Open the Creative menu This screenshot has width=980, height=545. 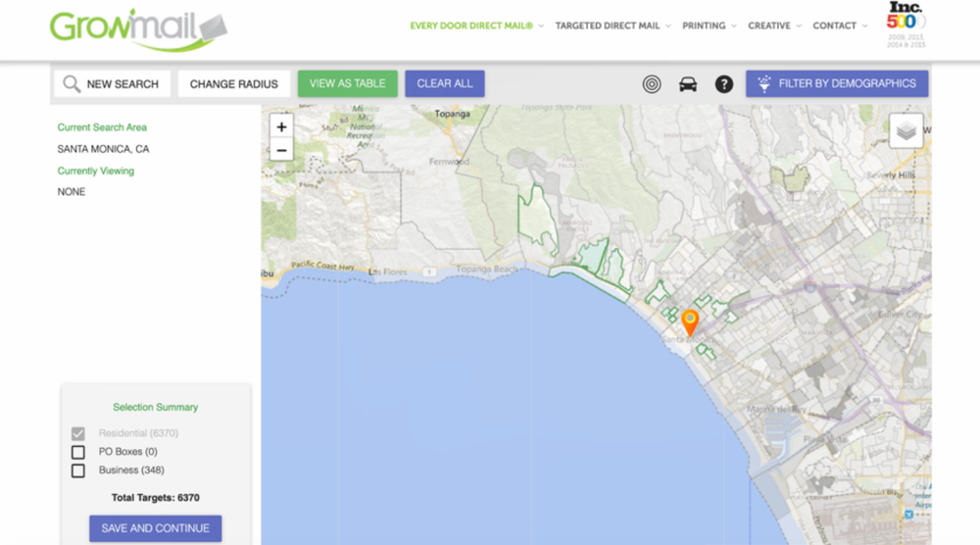(769, 25)
